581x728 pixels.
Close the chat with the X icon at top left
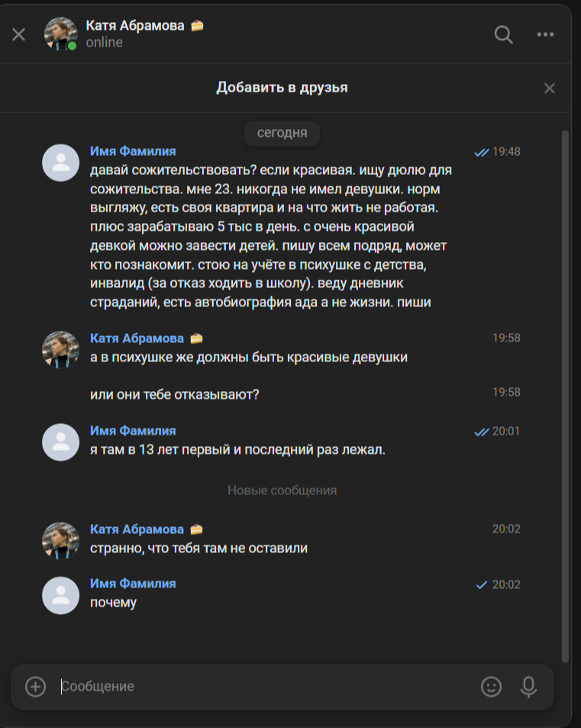[19, 34]
